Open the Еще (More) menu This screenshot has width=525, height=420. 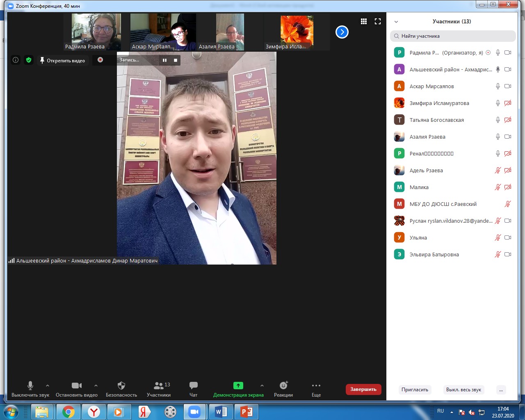coord(316,389)
